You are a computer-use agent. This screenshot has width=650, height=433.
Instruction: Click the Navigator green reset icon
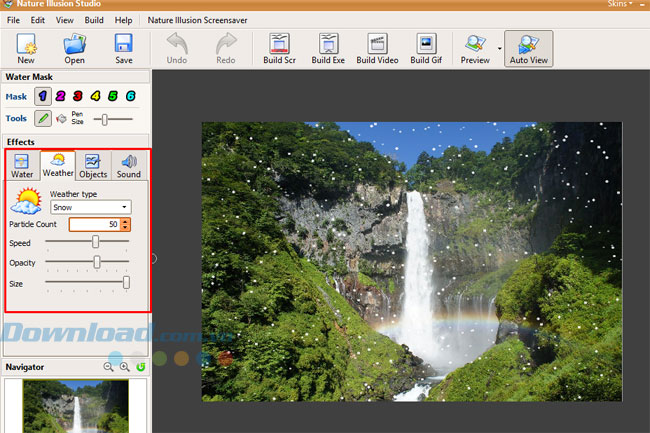[141, 367]
